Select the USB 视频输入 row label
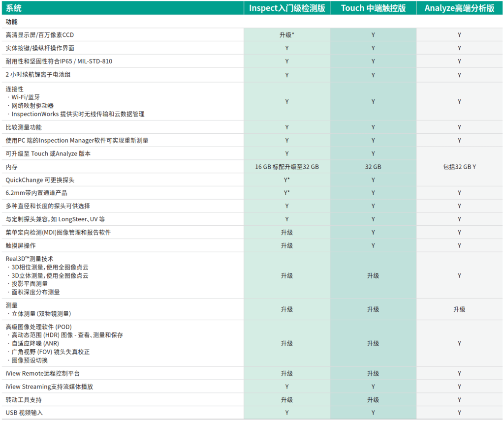This screenshot has width=504, height=421. click(x=24, y=413)
